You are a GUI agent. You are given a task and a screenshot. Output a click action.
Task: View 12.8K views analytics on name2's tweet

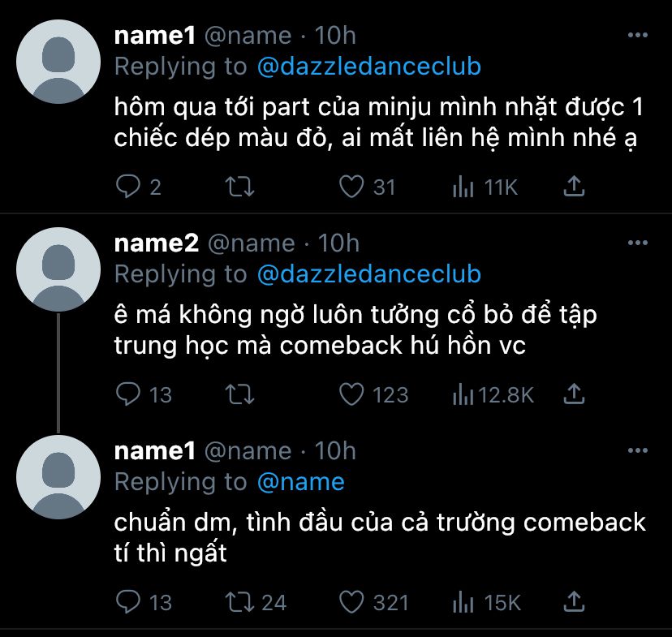tap(463, 395)
